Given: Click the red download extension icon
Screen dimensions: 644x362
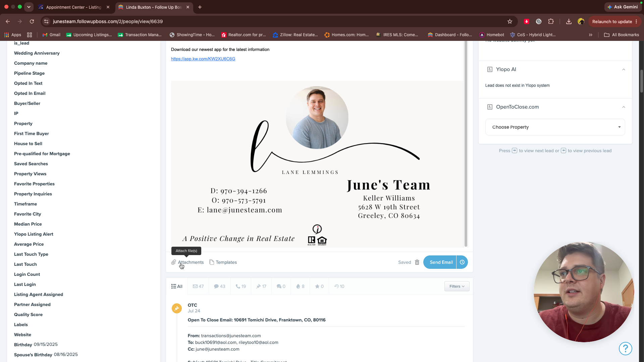Looking at the screenshot, I should [527, 21].
